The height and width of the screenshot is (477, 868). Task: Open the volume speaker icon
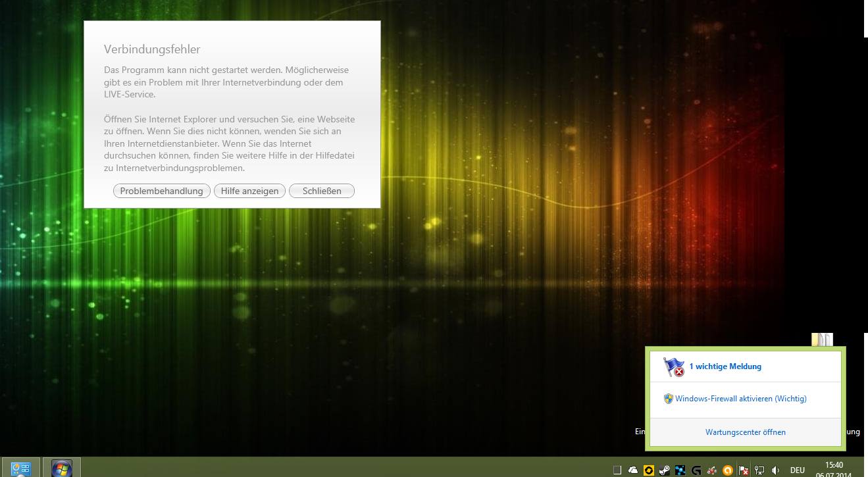(775, 470)
